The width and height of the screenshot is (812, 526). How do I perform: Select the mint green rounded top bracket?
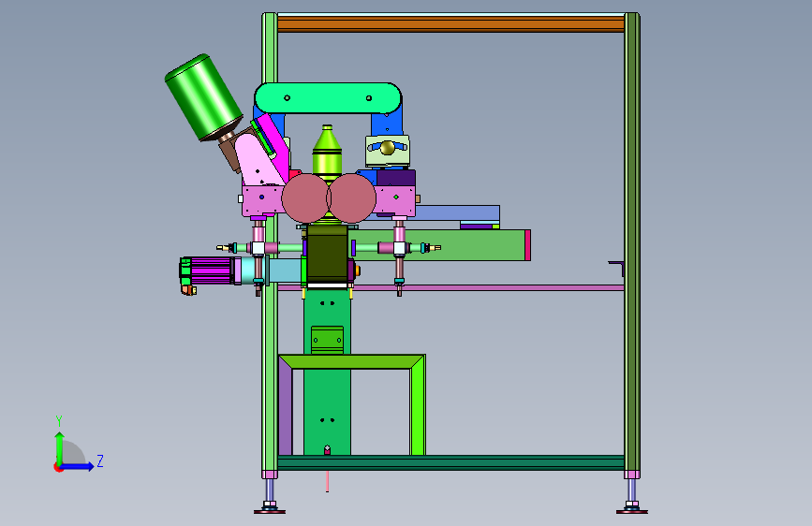click(x=328, y=98)
